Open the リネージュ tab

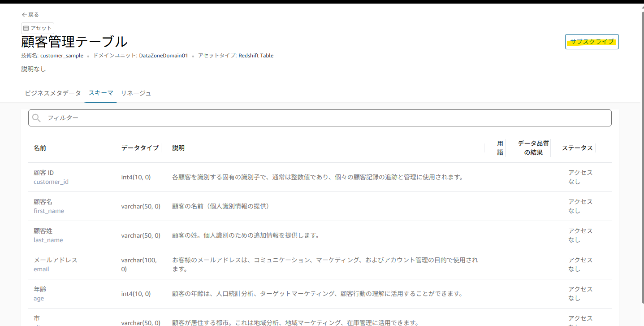coord(136,93)
